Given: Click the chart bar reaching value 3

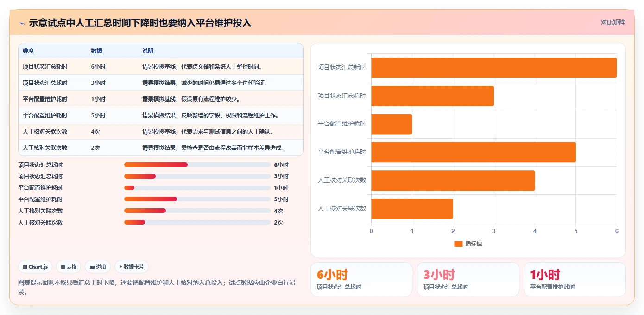Looking at the screenshot, I should (432, 96).
